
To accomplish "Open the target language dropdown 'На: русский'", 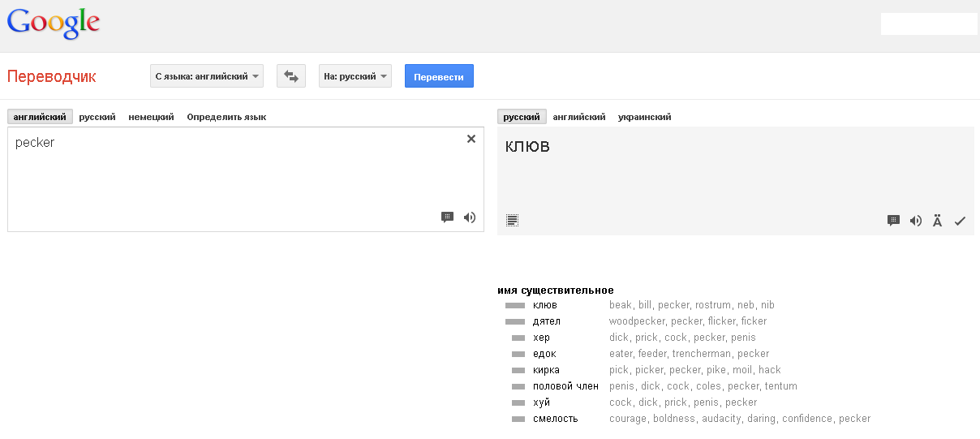I will click(355, 76).
